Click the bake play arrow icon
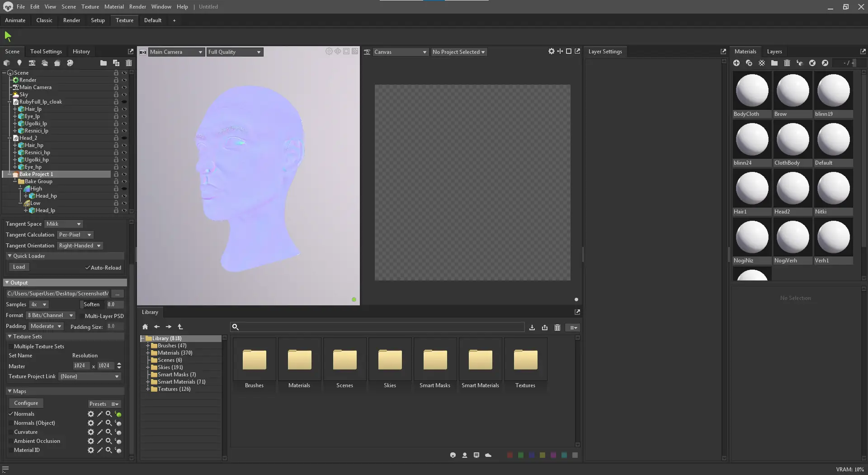Viewport: 868px width, 475px height. [x=8, y=36]
